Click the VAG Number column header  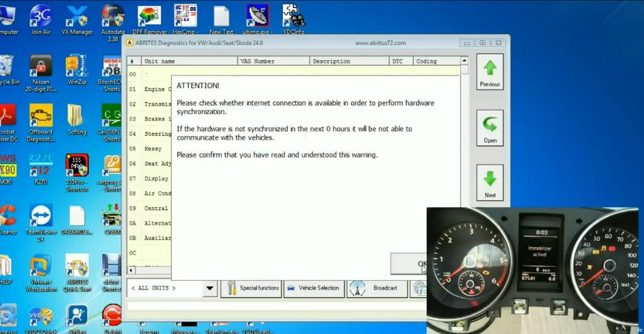[x=273, y=61]
